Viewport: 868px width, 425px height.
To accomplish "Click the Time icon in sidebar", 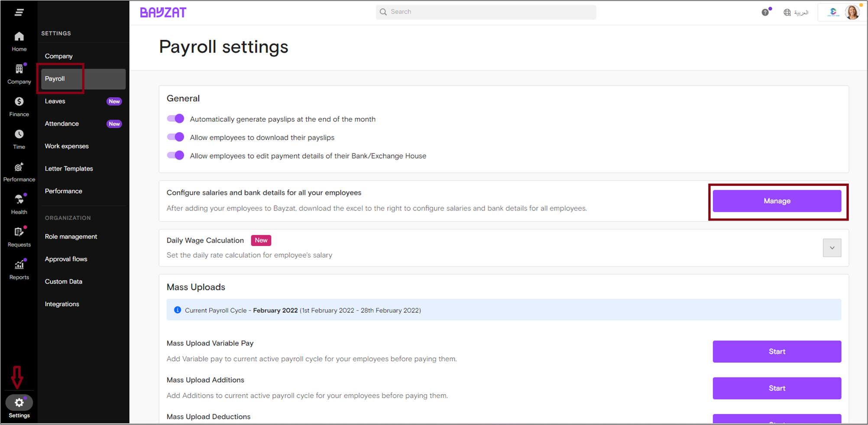I will pos(19,139).
